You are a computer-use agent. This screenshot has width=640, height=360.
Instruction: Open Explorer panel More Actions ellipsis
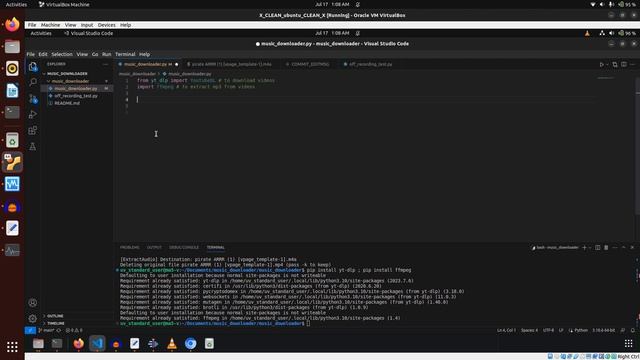[x=106, y=64]
